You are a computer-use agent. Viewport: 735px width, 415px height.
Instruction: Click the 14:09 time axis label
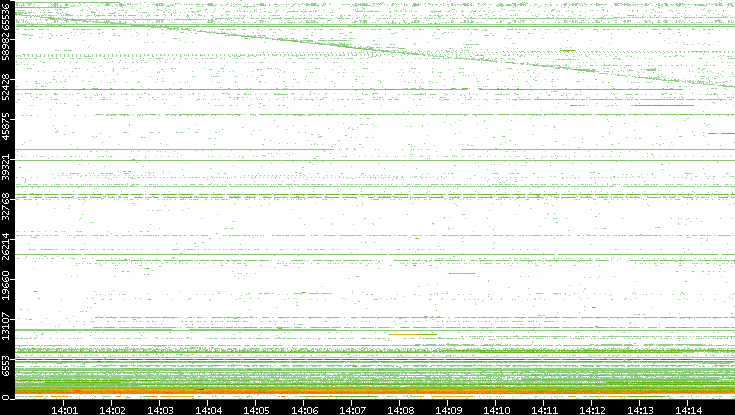click(x=449, y=410)
